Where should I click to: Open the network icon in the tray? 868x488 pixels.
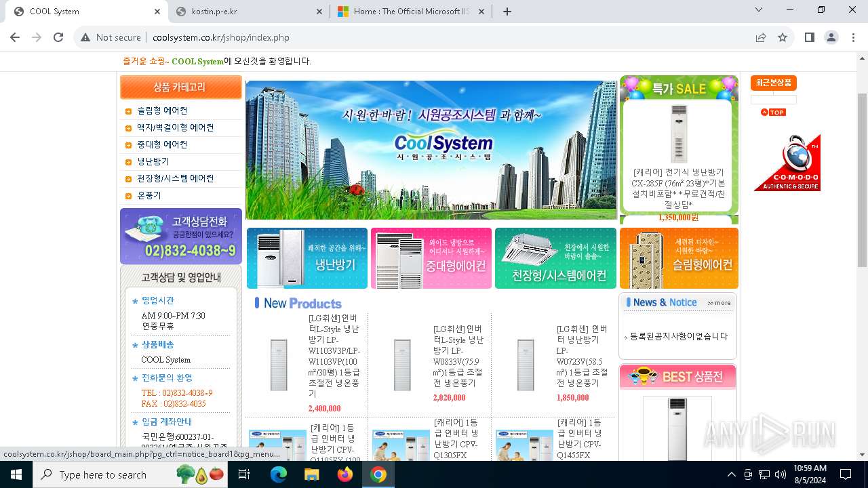[764, 474]
